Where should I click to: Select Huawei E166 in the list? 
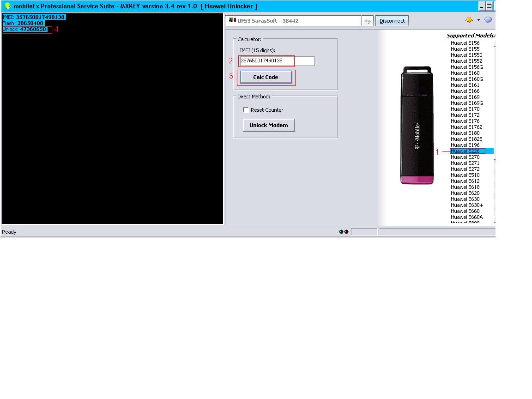[x=465, y=91]
